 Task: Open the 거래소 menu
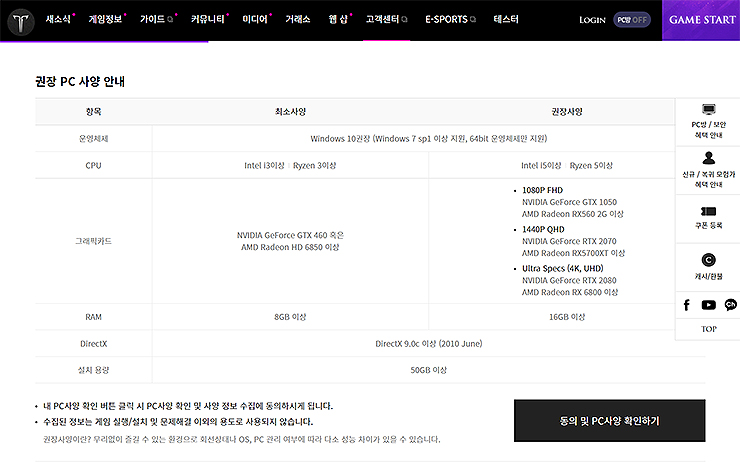[x=298, y=19]
